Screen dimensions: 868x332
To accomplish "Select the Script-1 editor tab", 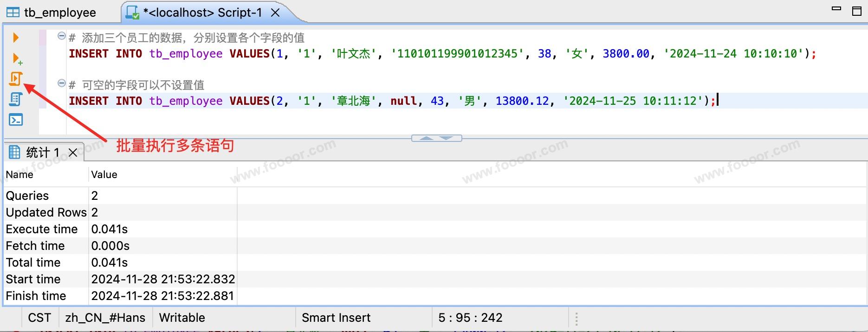I will pyautogui.click(x=202, y=13).
